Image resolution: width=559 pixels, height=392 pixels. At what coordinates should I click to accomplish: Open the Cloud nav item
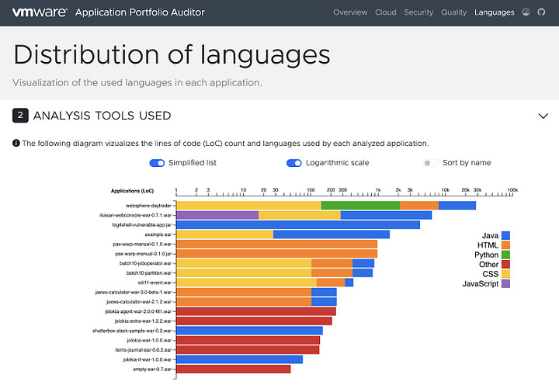(385, 12)
